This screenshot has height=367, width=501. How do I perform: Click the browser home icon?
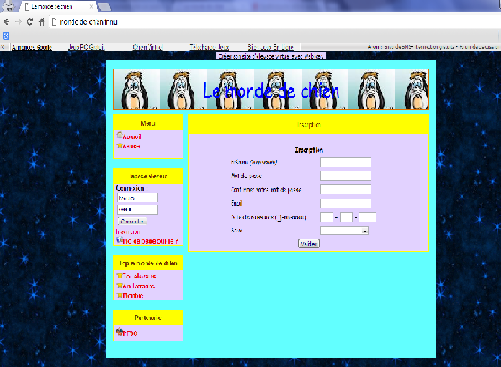click(41, 22)
